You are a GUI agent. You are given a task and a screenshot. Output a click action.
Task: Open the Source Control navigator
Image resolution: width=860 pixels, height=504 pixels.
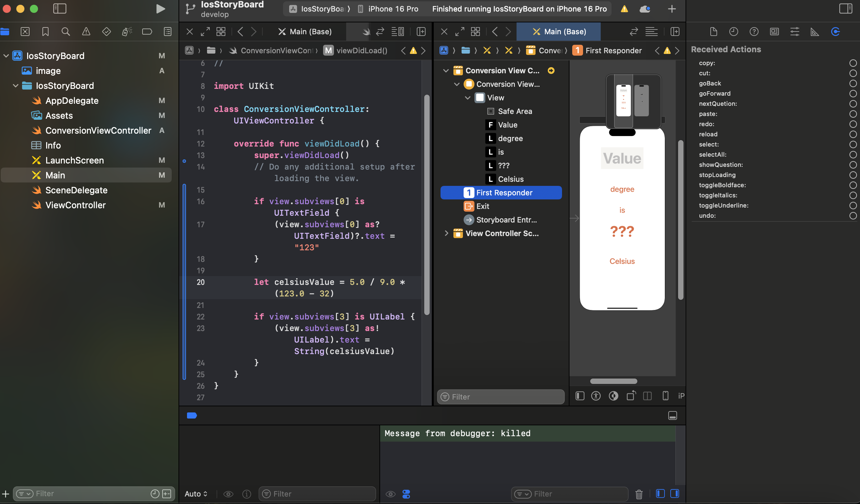pos(25,32)
